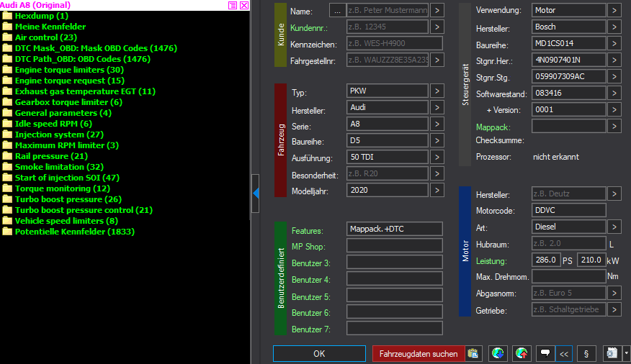631x364 pixels.
Task: Click the globe upload icon with red arrow
Action: click(x=521, y=353)
